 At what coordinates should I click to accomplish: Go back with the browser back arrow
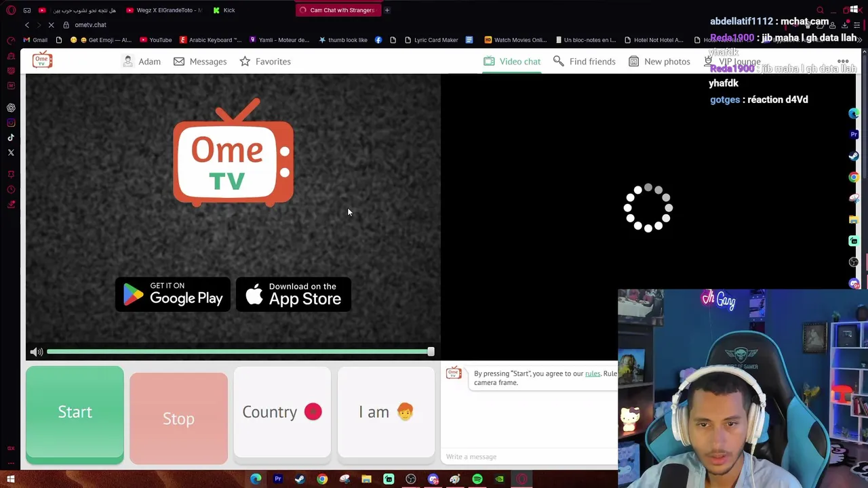[x=27, y=25]
